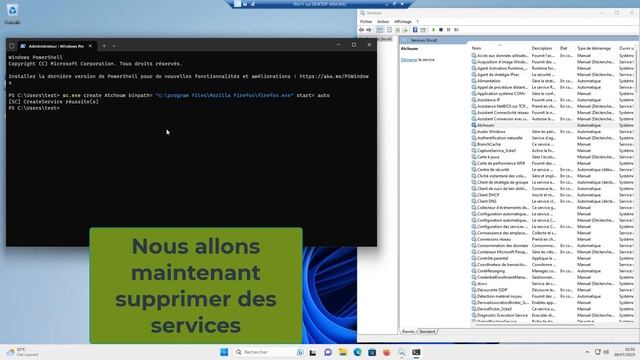This screenshot has height=360, width=640.
Task: Export list icon in Services toolbar
Action: (405, 30)
